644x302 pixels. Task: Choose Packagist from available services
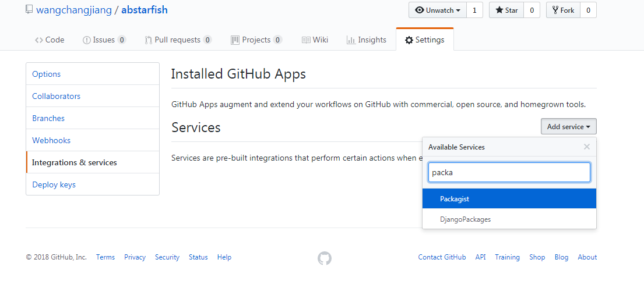pos(509,198)
